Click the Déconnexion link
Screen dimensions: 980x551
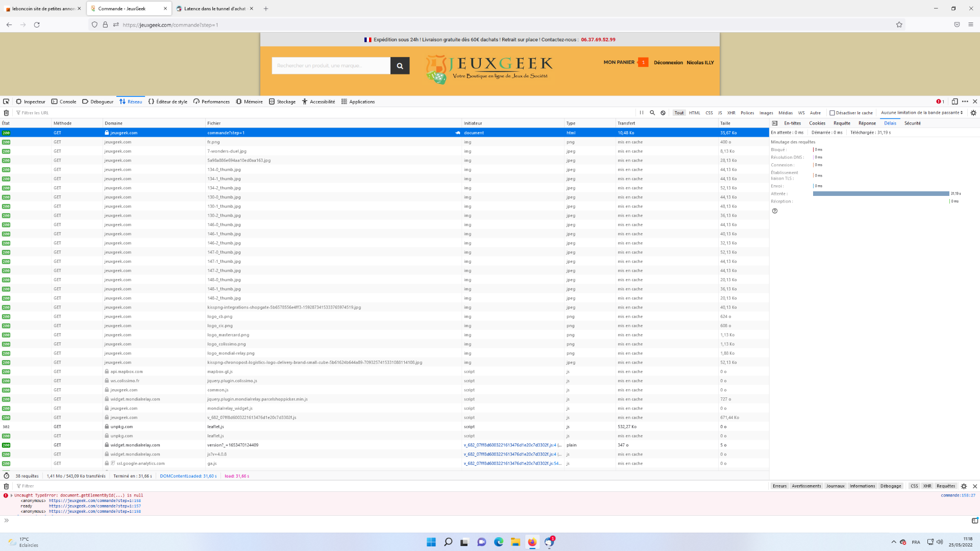[668, 62]
